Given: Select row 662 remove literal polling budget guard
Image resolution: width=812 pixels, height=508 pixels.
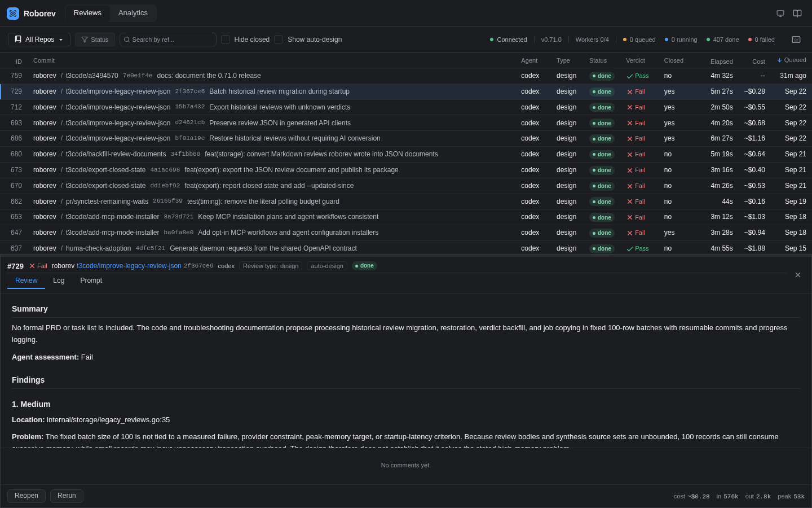Looking at the screenshot, I should pos(406,202).
